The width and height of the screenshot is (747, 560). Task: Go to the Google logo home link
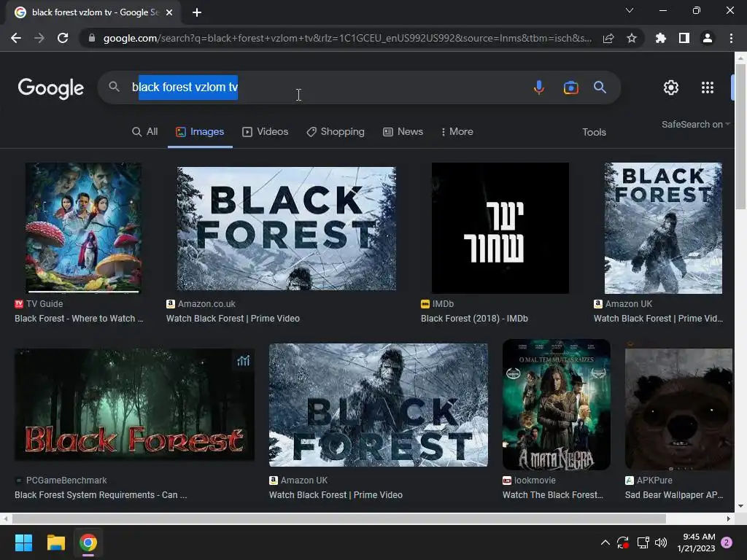click(51, 88)
